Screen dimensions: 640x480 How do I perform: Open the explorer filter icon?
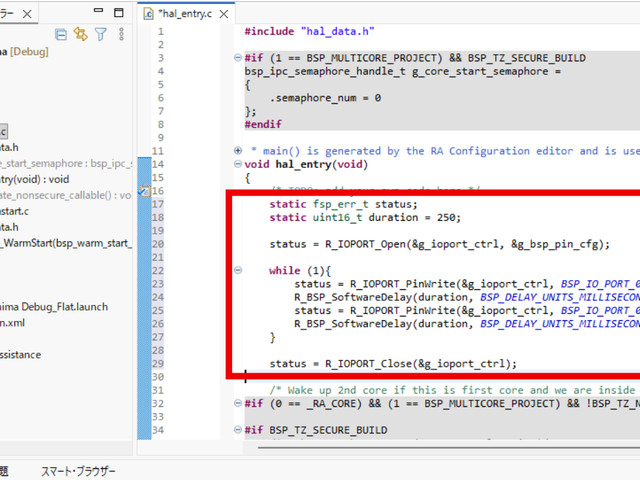[100, 34]
